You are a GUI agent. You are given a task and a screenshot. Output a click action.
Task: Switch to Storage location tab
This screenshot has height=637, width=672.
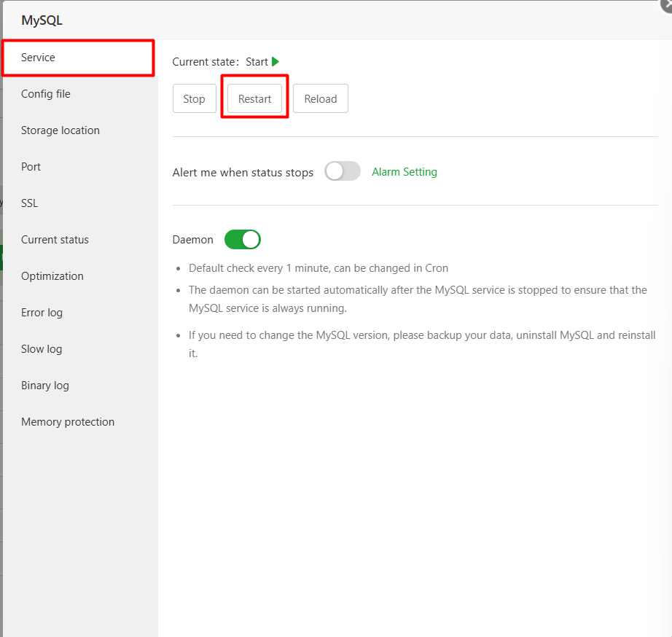80,130
